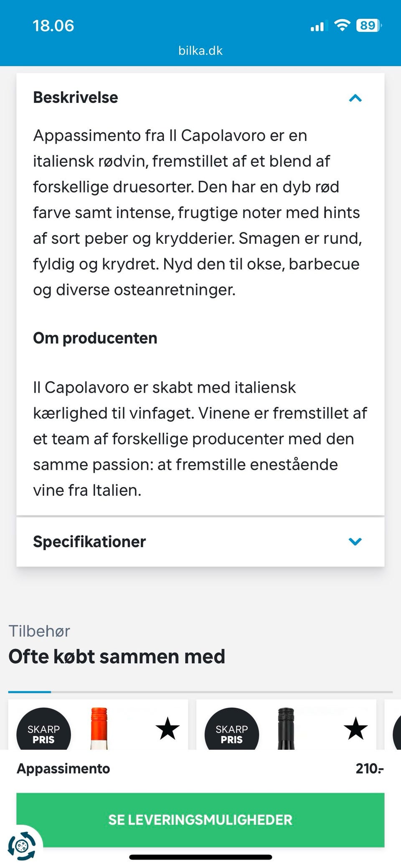Viewport: 401px width, 868px height.
Task: Collapse the Beskrivelse section chevron arrow
Action: pyautogui.click(x=355, y=98)
